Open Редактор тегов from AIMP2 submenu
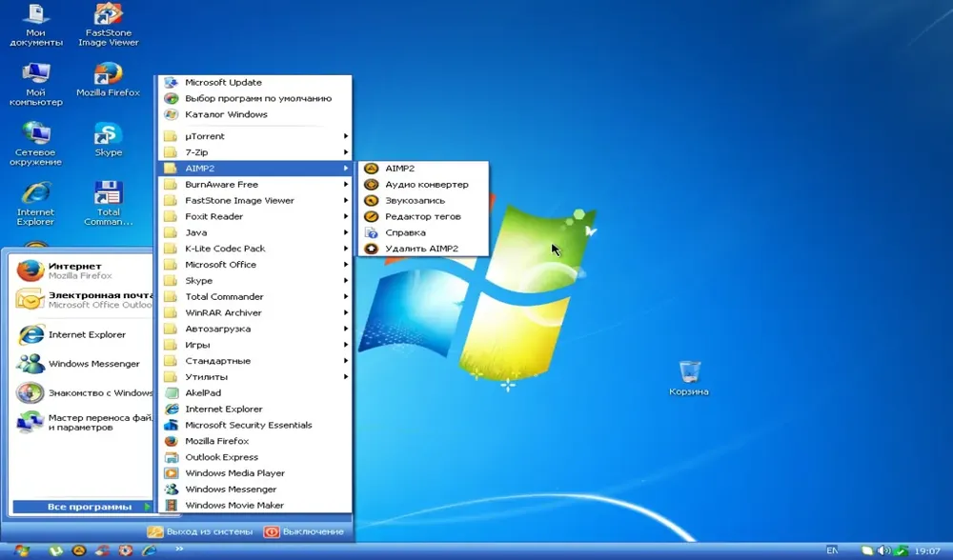 point(424,216)
